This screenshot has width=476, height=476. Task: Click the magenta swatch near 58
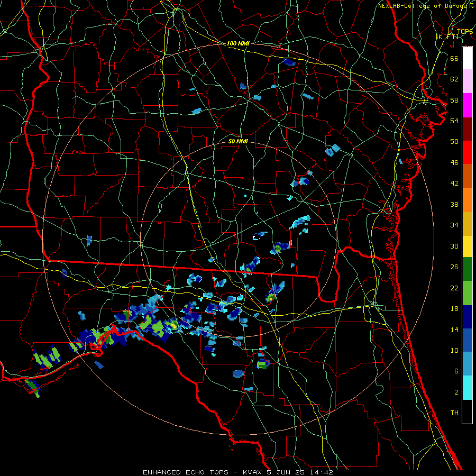click(x=467, y=105)
